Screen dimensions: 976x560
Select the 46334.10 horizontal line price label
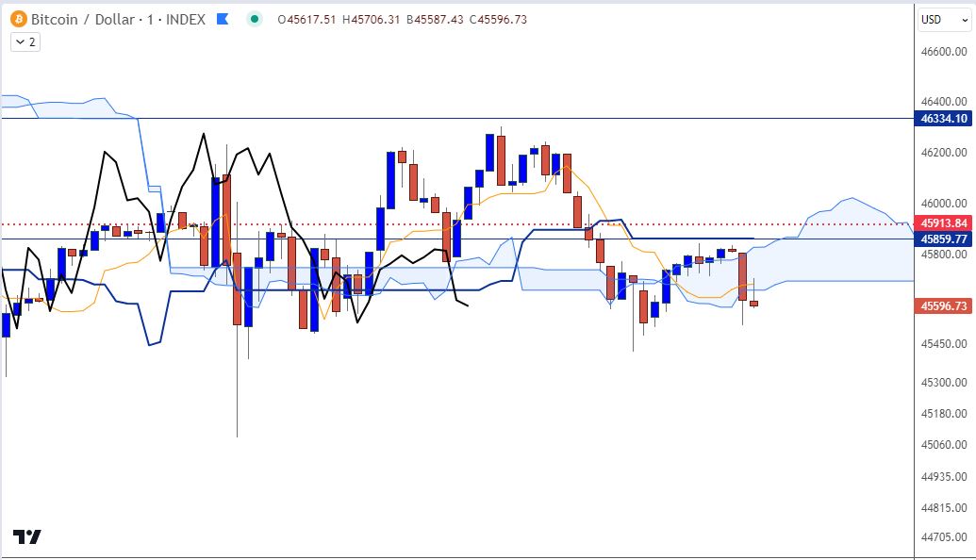943,118
